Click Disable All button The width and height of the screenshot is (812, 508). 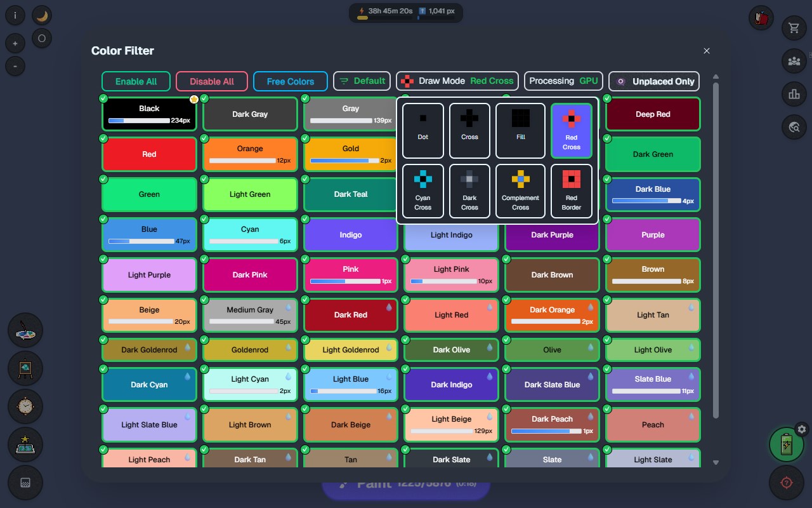point(212,81)
